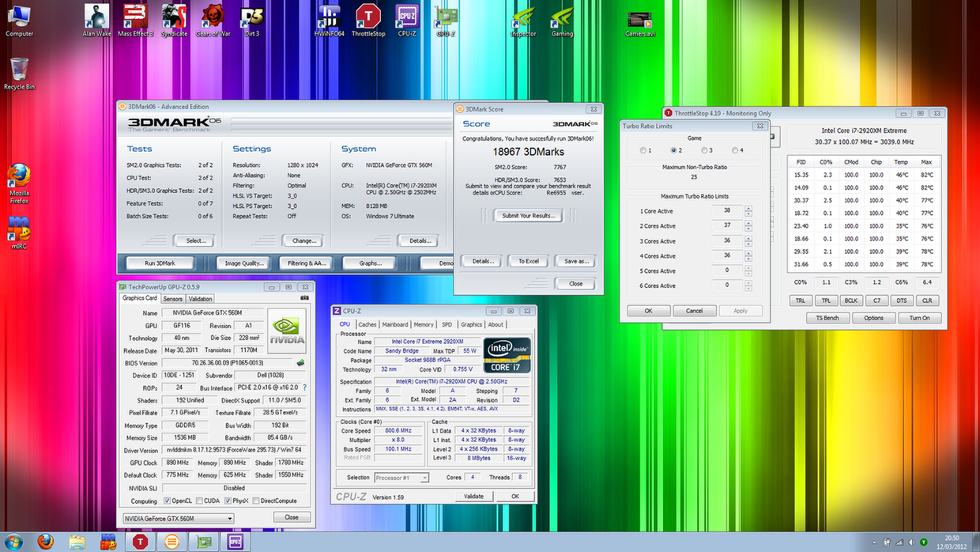
Task: Click the Bus Interface question mark icon
Action: 305,388
